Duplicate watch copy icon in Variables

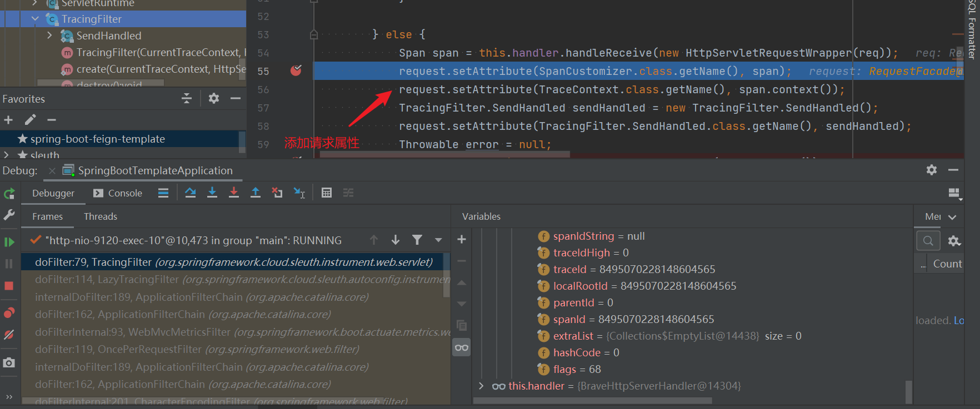tap(461, 325)
